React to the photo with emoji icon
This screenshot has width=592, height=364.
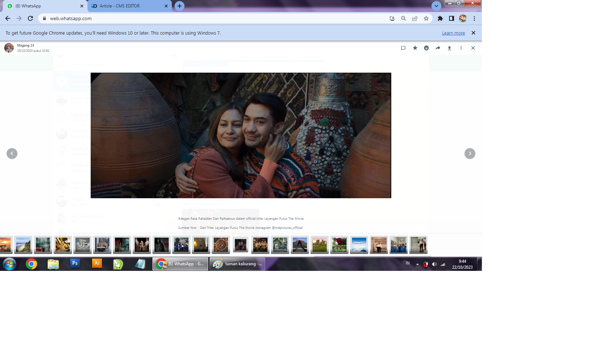pyautogui.click(x=426, y=48)
